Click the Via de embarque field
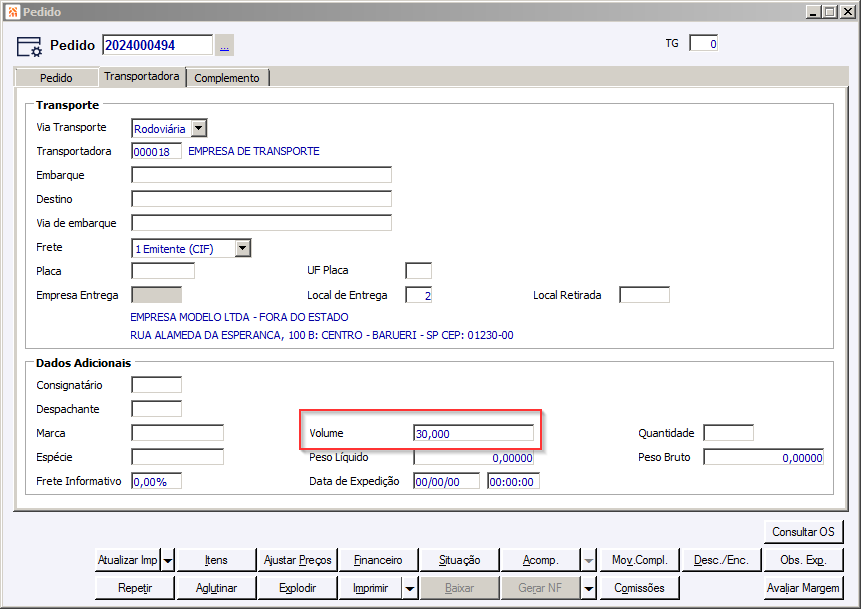The height and width of the screenshot is (609, 861). pyautogui.click(x=261, y=223)
